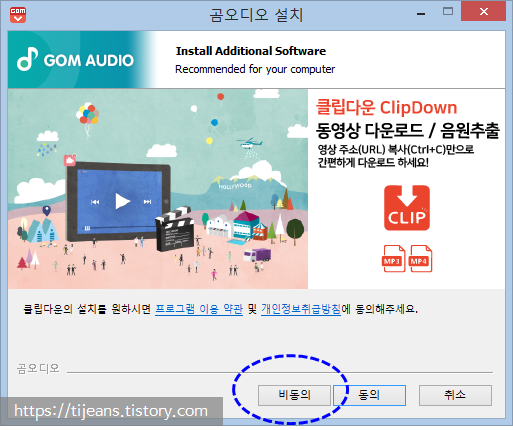Click the 취소 (cancel) button
The image size is (513, 430).
(455, 395)
